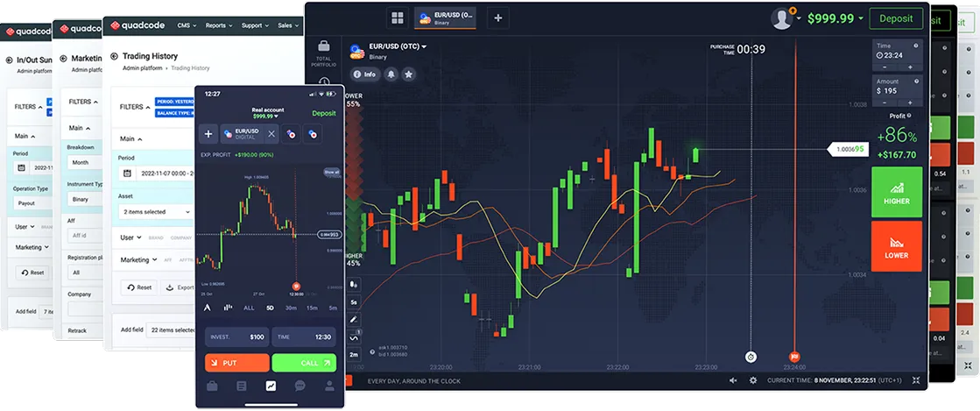Toggle fullscreen icon in bottom-right corner

916,379
